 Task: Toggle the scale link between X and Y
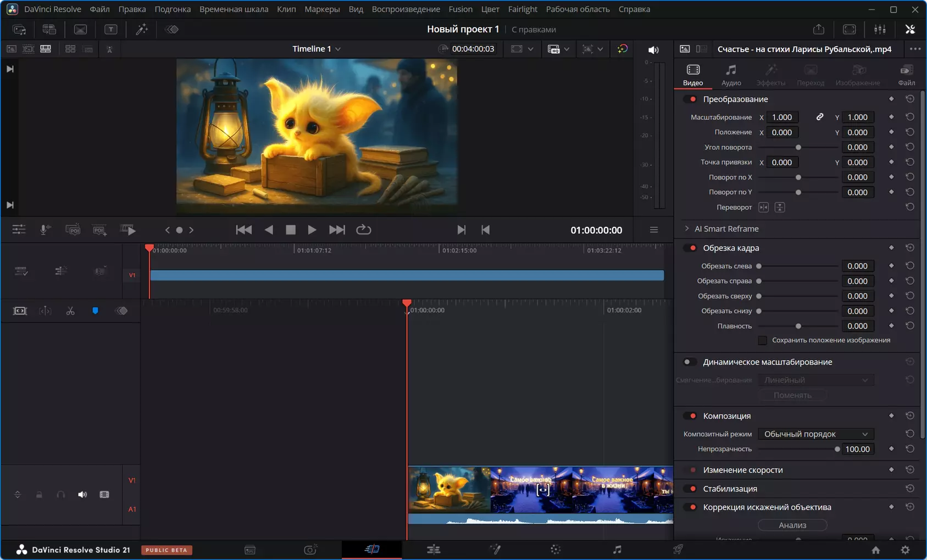(x=819, y=117)
